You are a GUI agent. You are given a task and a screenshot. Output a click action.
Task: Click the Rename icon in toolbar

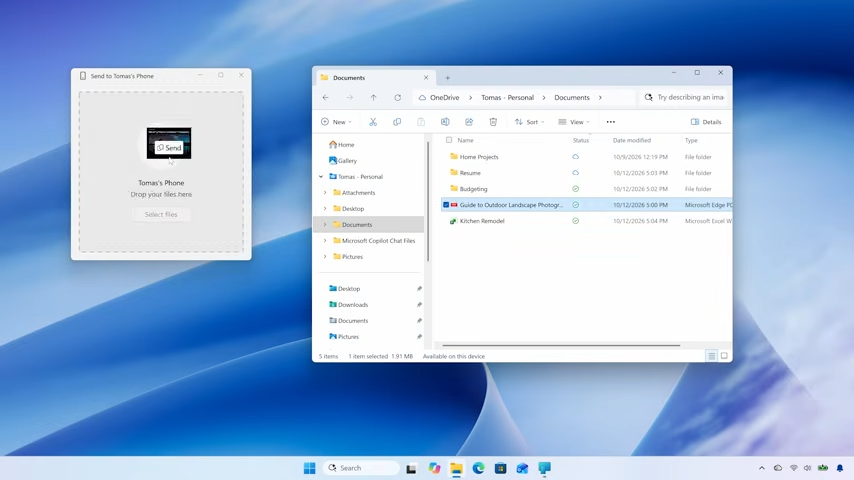pyautogui.click(x=445, y=122)
